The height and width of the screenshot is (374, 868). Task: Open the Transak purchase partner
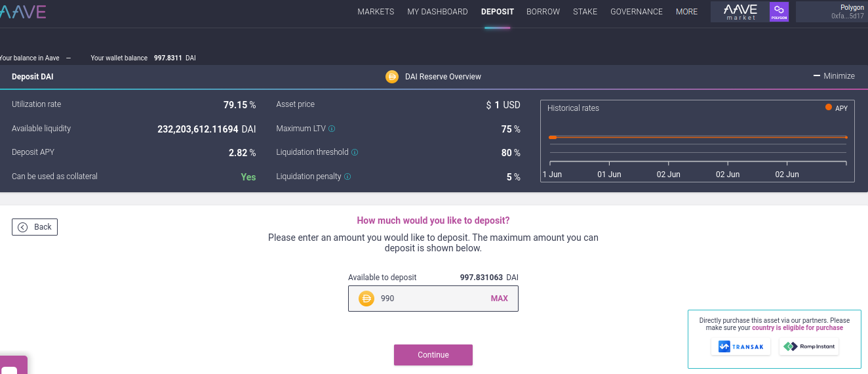click(741, 346)
